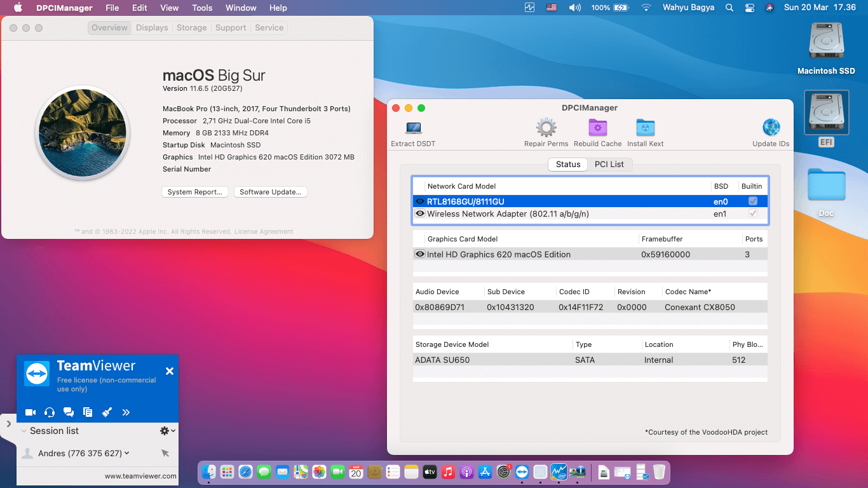
Task: Select the Rebuild Cache icon
Action: (597, 128)
